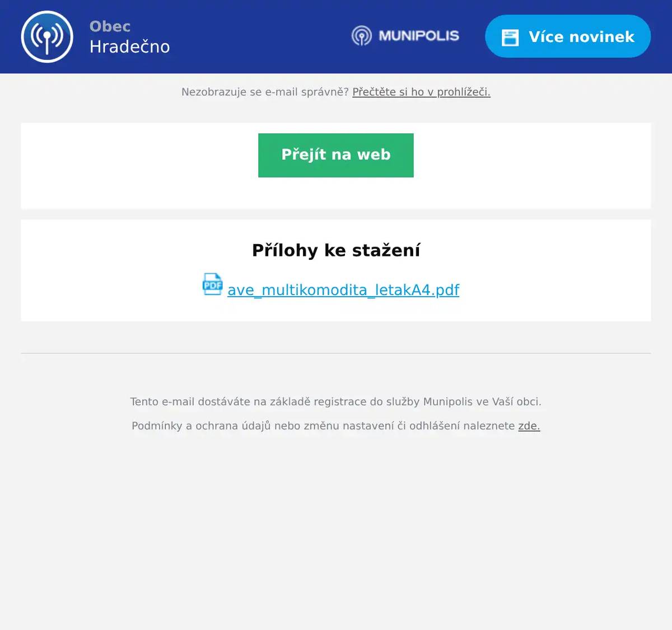Image resolution: width=672 pixels, height=630 pixels.
Task: Click the Hradečno name in the header
Action: (129, 46)
